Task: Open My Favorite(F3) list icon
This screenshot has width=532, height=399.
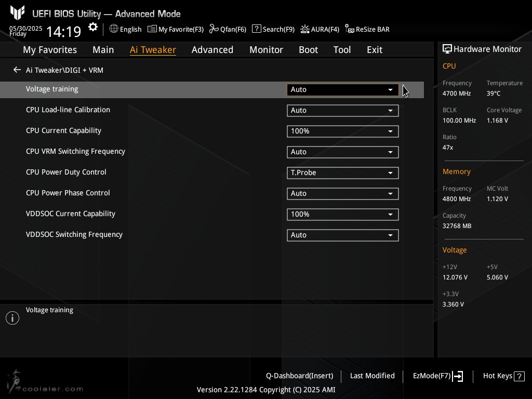Action: point(152,29)
